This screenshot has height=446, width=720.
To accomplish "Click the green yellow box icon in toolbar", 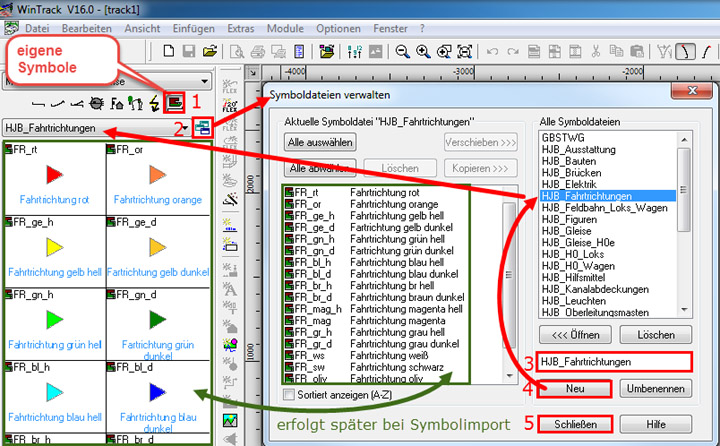I will 327,52.
